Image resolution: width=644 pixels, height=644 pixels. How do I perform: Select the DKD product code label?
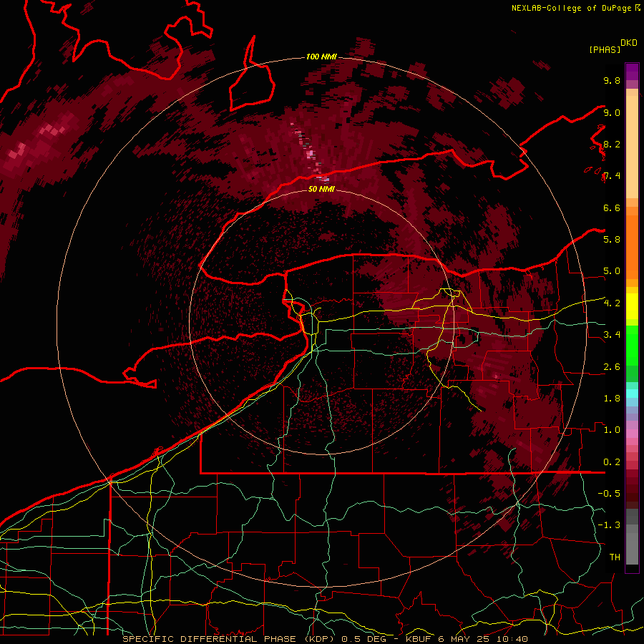pyautogui.click(x=628, y=43)
